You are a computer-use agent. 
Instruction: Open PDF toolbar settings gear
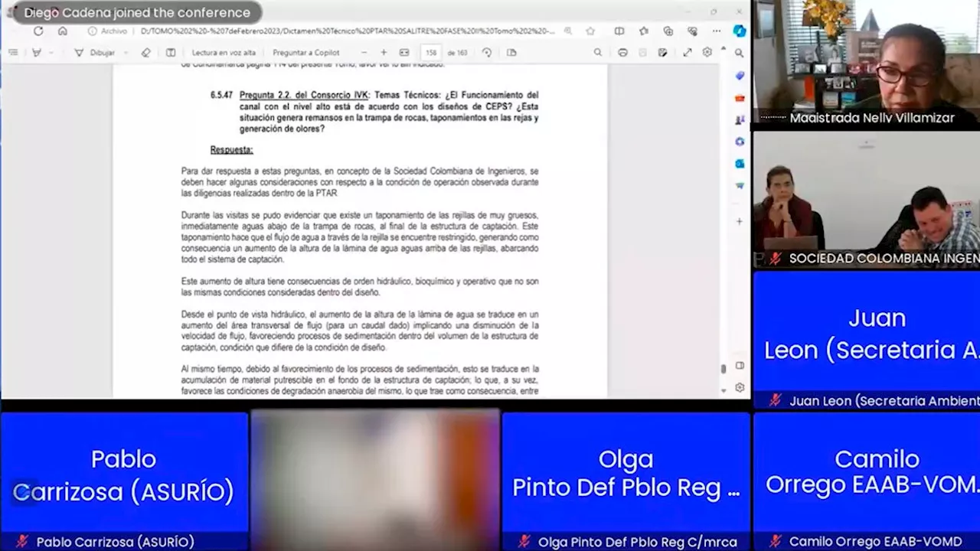coord(707,53)
